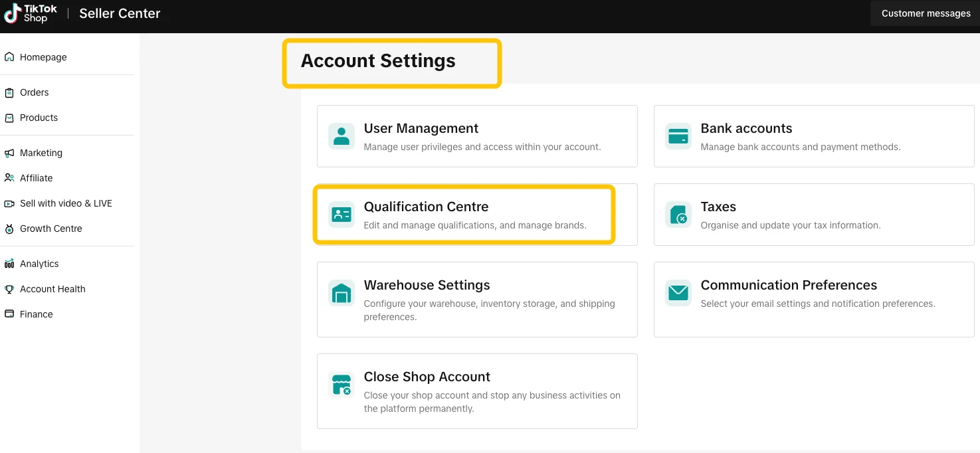Click the Warehouse Settings building icon
The image size is (980, 453).
(342, 293)
